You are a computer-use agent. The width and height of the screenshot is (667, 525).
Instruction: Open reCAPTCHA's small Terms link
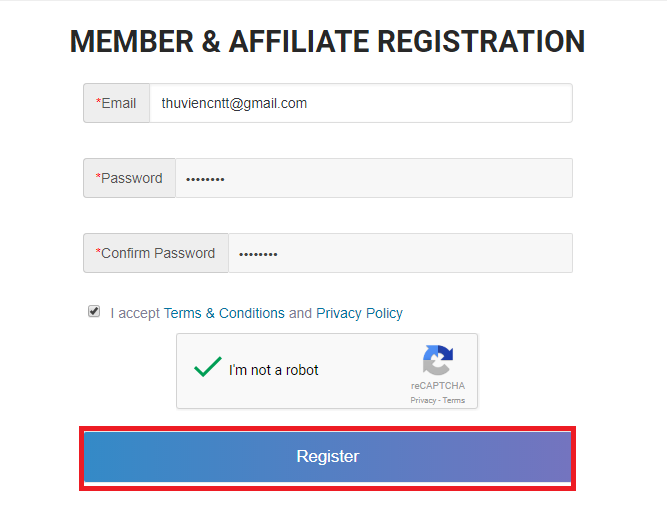(454, 400)
